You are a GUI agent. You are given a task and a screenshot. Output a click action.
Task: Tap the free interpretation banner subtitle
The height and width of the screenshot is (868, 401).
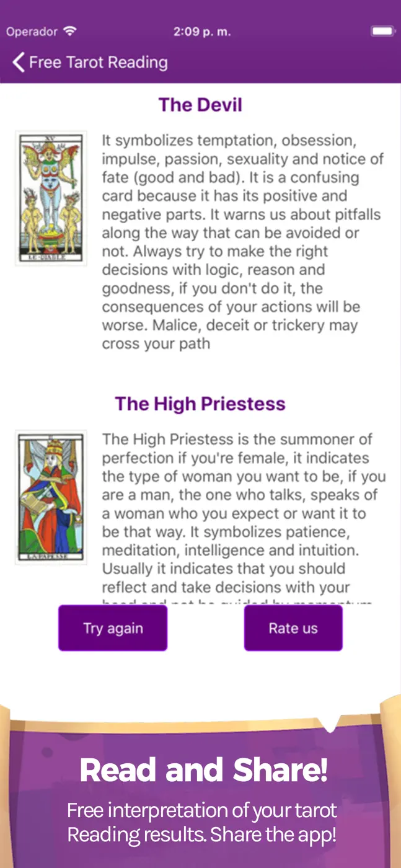pyautogui.click(x=202, y=822)
